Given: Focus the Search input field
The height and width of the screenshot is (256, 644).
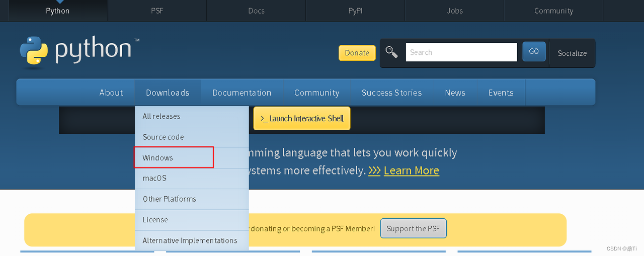Looking at the screenshot, I should click(x=461, y=52).
